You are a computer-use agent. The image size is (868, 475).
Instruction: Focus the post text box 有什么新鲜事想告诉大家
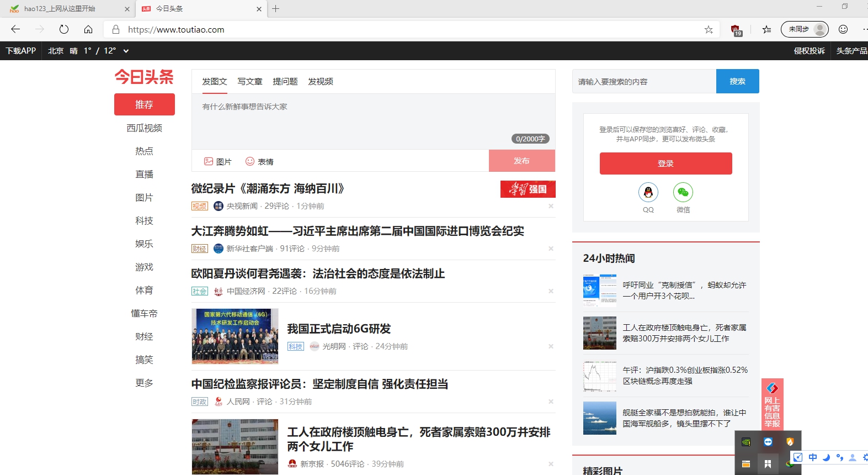373,122
